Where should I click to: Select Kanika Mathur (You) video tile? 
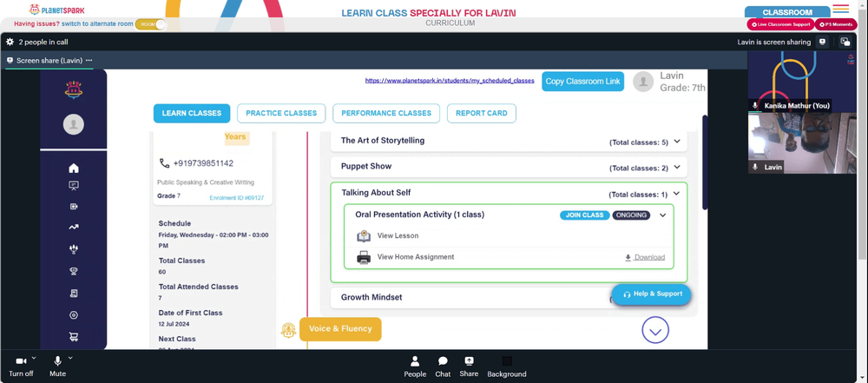point(802,82)
